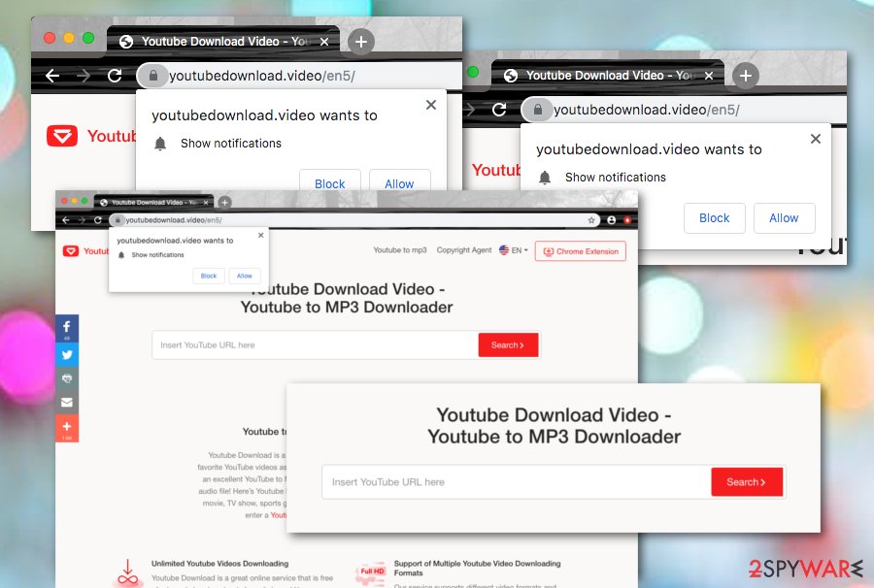Select the Youtube Download Video tab in top-left window
Viewport: 874px width, 588px height.
click(223, 41)
